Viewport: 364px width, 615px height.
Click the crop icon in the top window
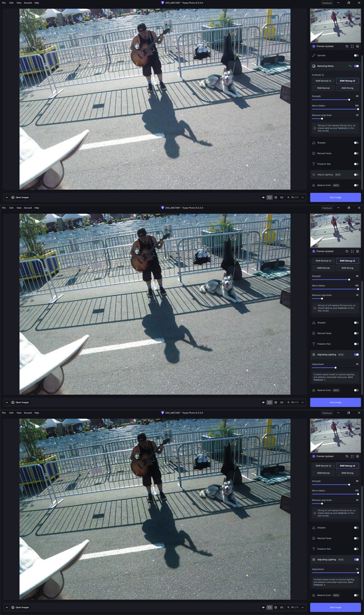347,46
